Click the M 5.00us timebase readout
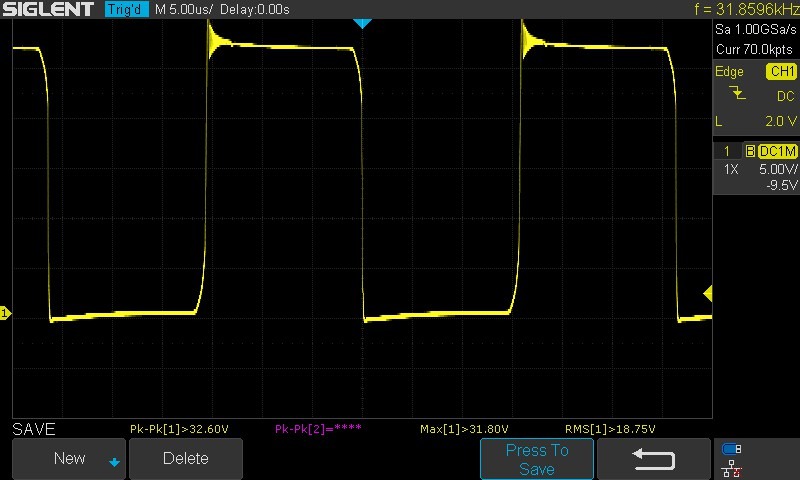This screenshot has height=480, width=800. pos(184,9)
